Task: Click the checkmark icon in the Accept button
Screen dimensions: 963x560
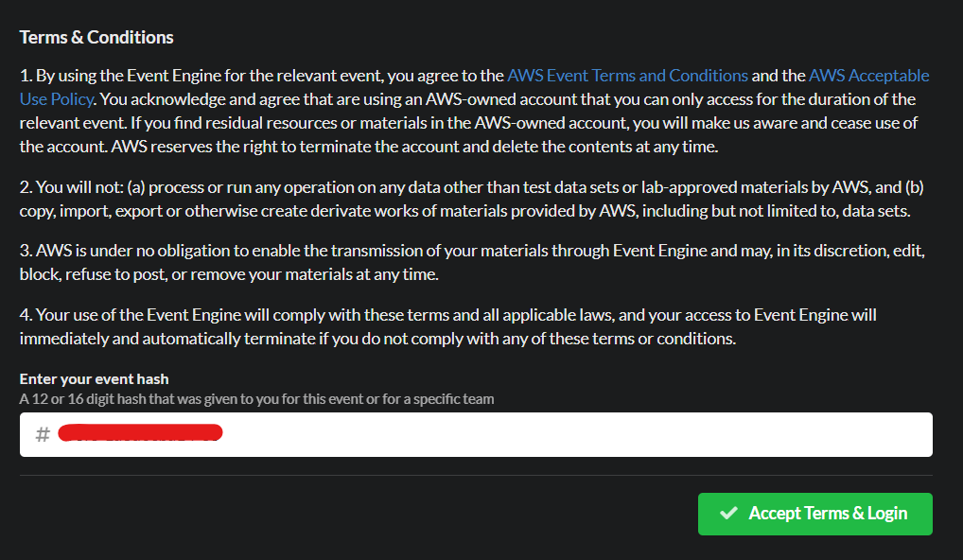Action: tap(729, 513)
